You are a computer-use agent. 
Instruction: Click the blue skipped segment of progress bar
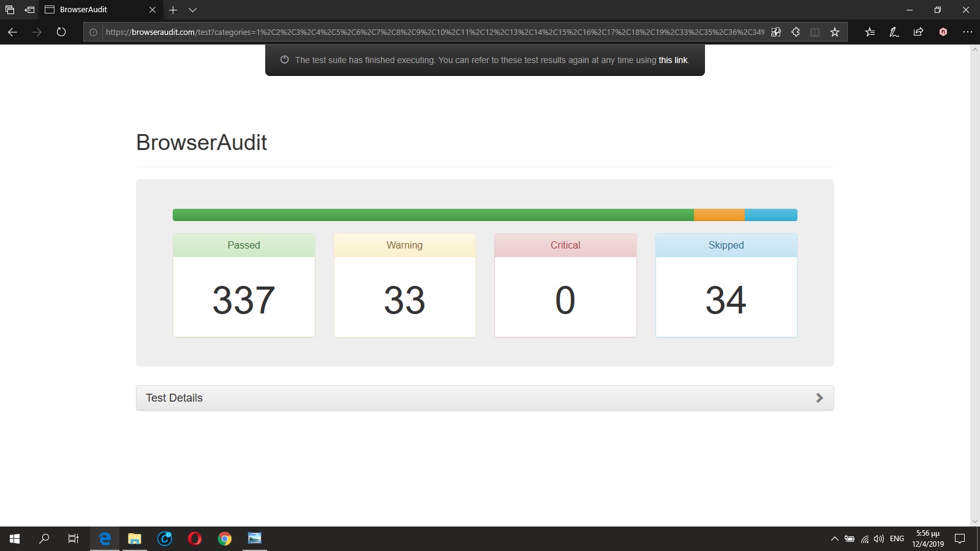771,215
